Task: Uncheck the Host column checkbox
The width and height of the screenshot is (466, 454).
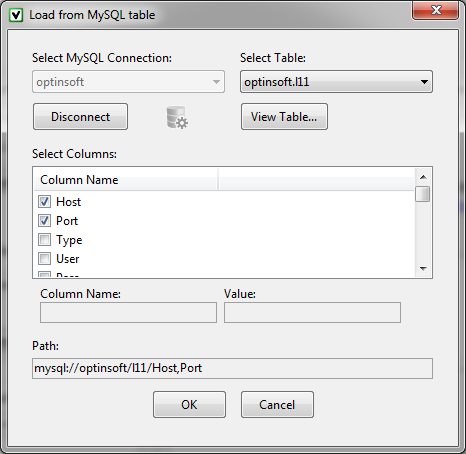Action: [44, 201]
